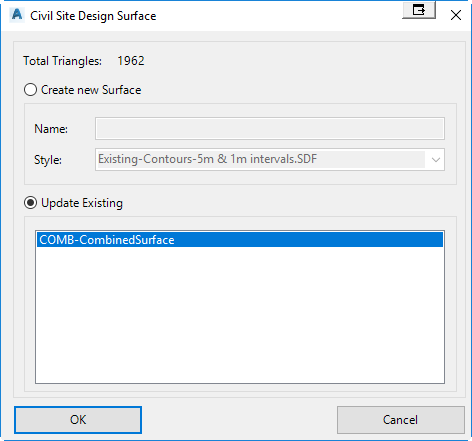
Task: Confirm with the OK button
Action: point(78,420)
